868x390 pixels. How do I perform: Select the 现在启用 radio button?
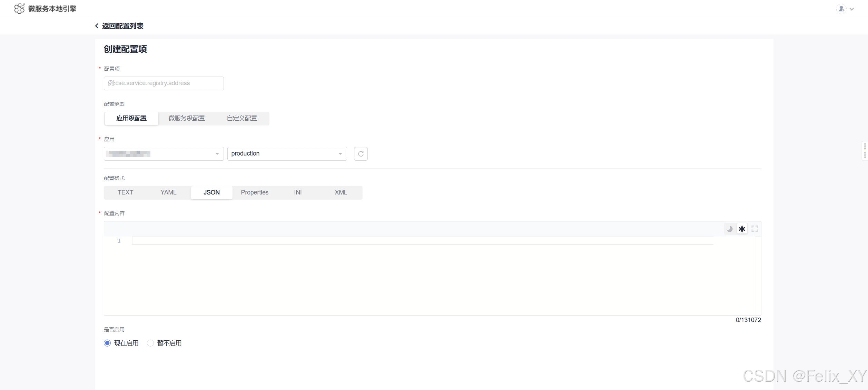point(107,343)
